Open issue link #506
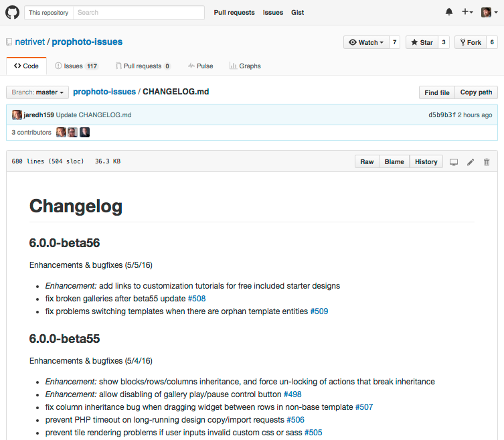The height and width of the screenshot is (440, 504). click(295, 420)
